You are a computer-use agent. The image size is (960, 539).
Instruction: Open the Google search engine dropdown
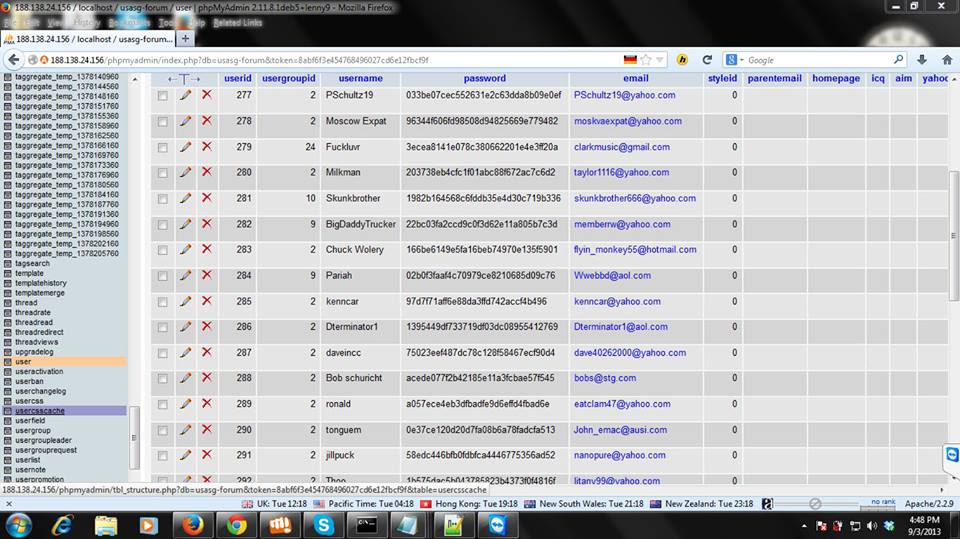[735, 60]
